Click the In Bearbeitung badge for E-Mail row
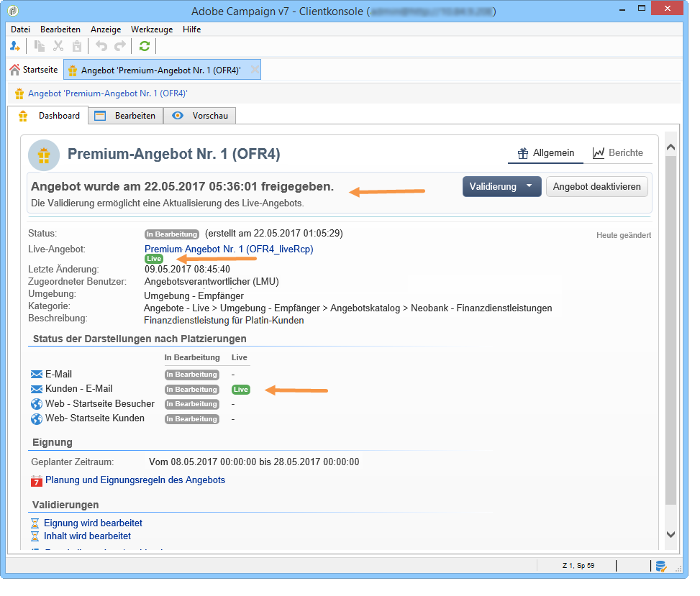Image resolution: width=700 pixels, height=596 pixels. point(192,375)
